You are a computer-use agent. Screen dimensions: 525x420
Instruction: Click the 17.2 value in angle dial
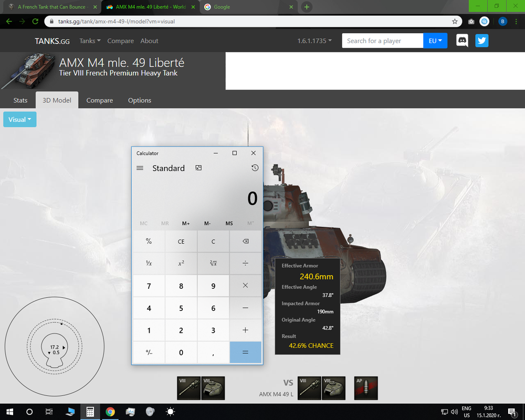point(54,348)
